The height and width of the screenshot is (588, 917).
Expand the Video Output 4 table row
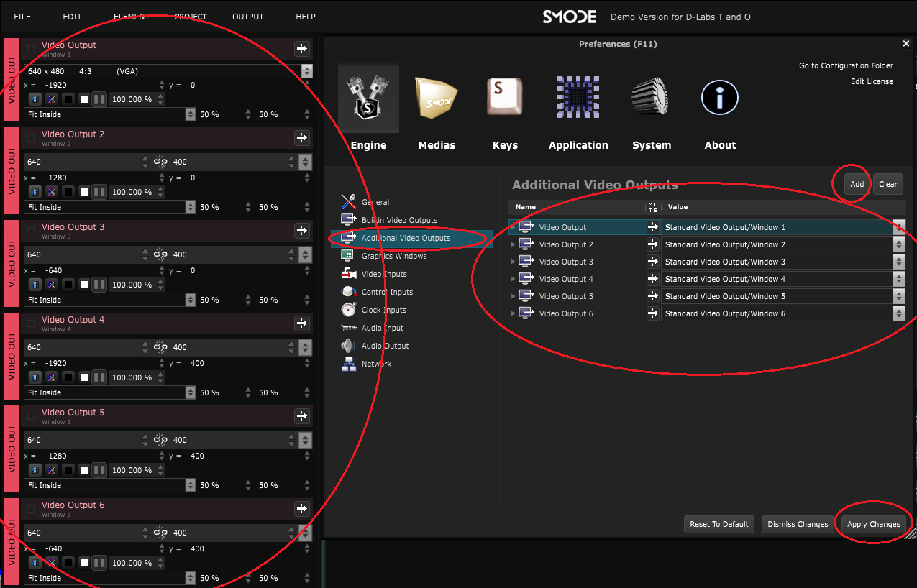coord(513,279)
